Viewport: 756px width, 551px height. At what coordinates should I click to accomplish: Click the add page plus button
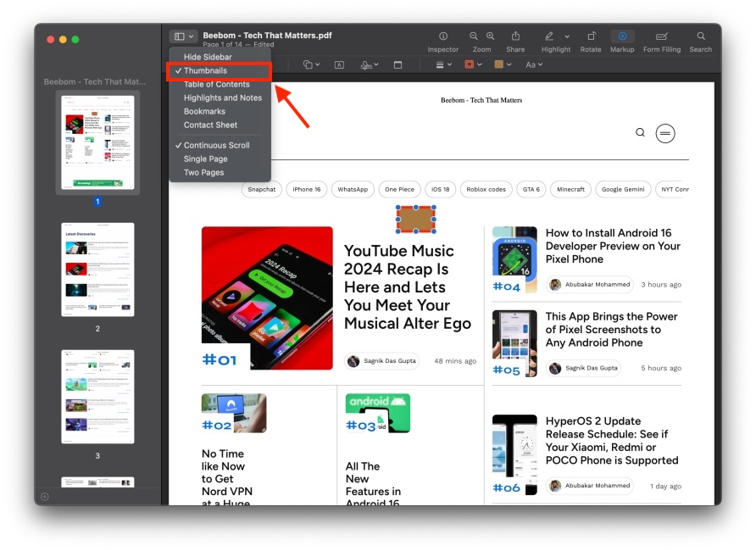tap(45, 497)
